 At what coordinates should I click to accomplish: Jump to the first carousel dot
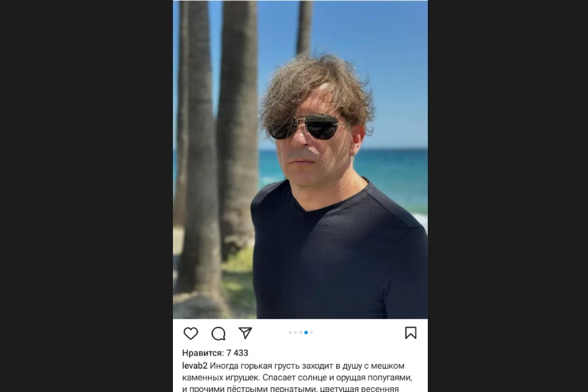click(x=290, y=333)
